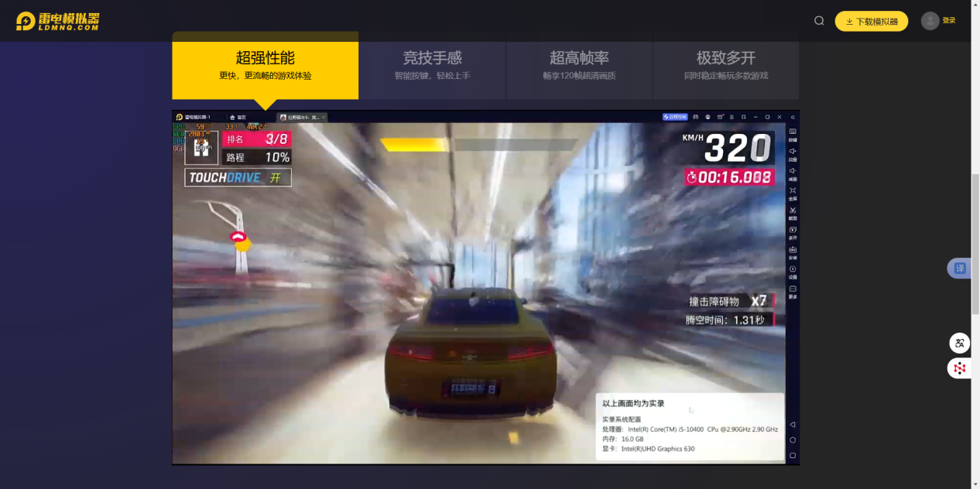Open the 按键 key mapping tool
The image size is (980, 489).
793,135
